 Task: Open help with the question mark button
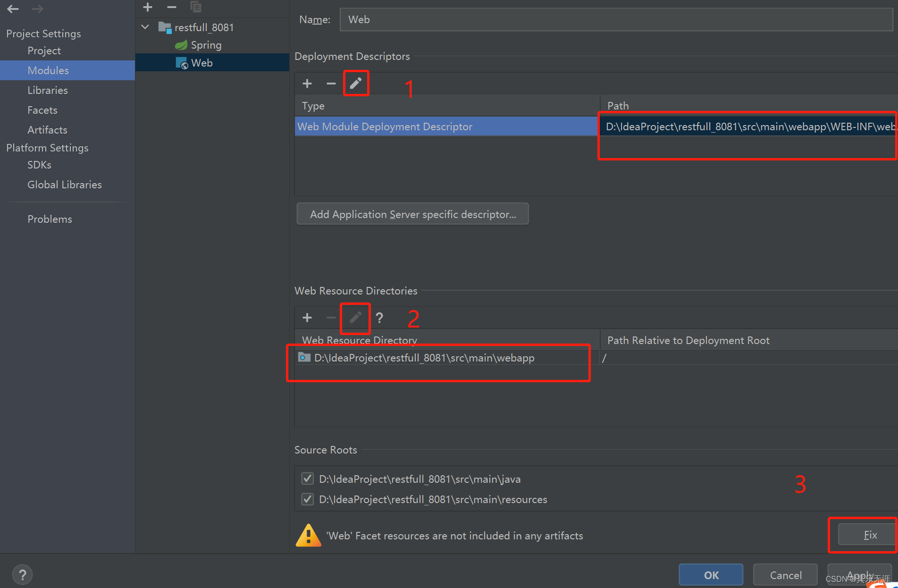[22, 575]
